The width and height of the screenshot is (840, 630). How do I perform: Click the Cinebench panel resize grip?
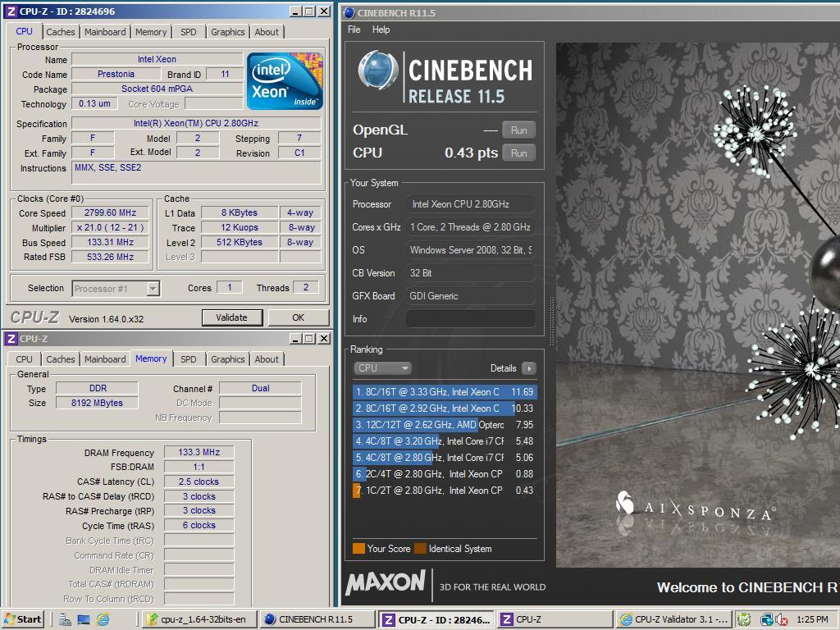click(550, 321)
